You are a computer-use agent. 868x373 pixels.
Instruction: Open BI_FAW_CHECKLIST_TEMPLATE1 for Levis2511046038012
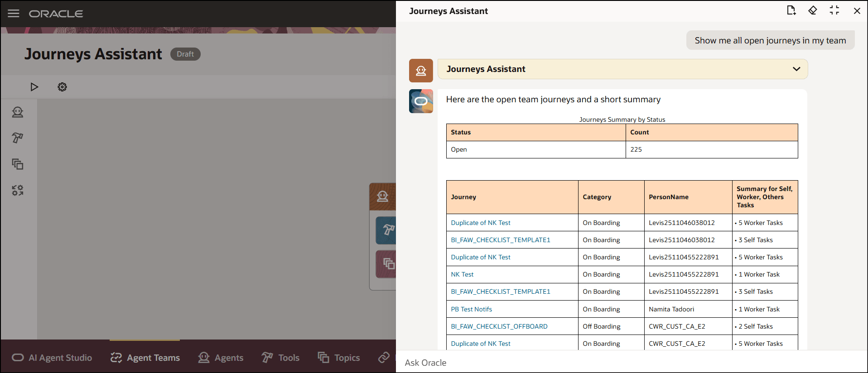coord(501,240)
